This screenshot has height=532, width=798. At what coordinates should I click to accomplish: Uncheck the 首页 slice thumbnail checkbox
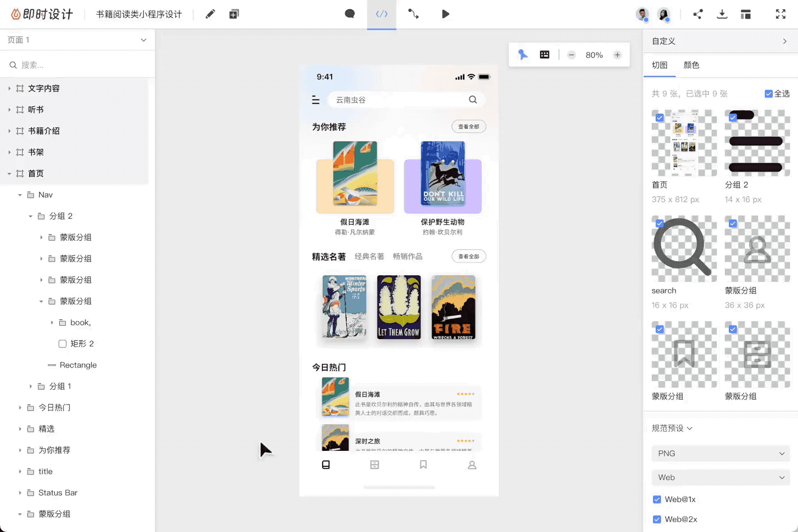point(660,117)
